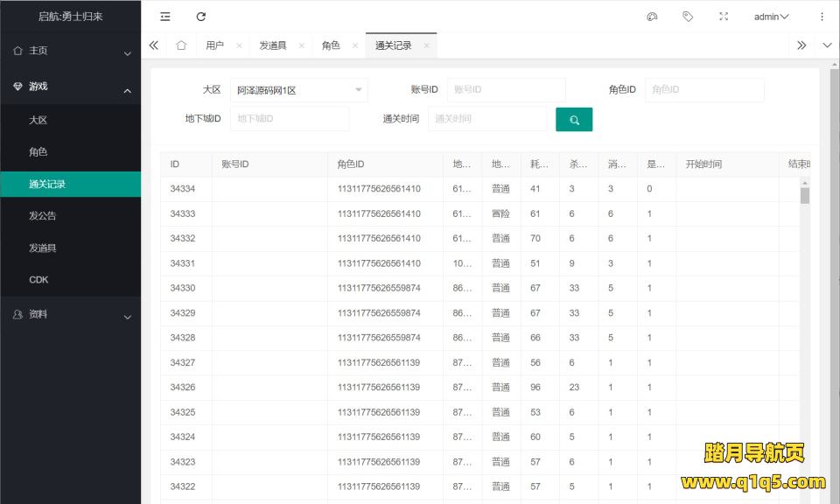Close the 通关记录 tab

426,45
